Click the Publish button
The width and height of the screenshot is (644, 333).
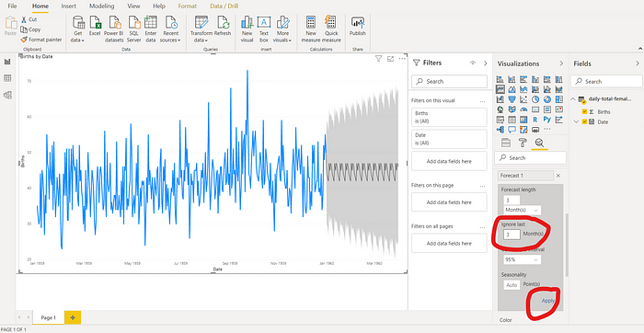[x=357, y=27]
